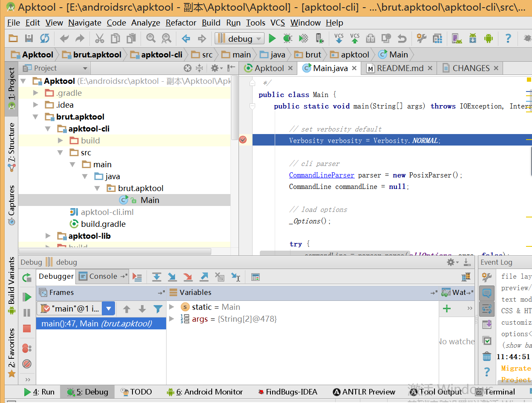Screen dimensions: 532x403
Task: Click the Debug bug icon in toolbar
Action: 288,39
